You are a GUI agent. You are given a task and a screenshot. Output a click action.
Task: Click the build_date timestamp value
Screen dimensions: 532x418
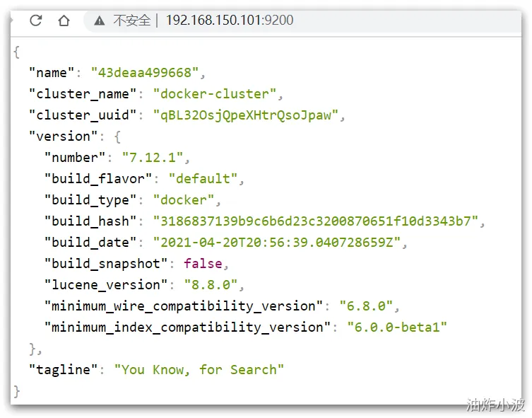tap(280, 242)
